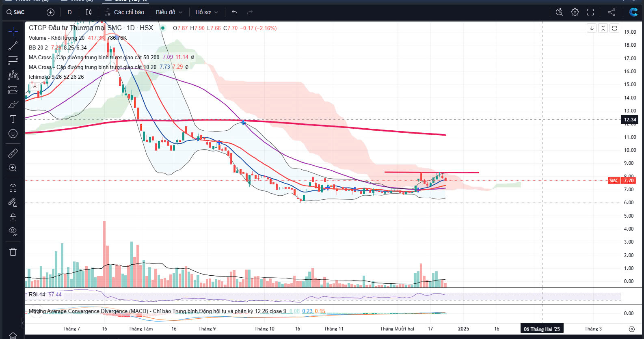Open the Các chỉ báo indicators dialog

[x=125, y=12]
